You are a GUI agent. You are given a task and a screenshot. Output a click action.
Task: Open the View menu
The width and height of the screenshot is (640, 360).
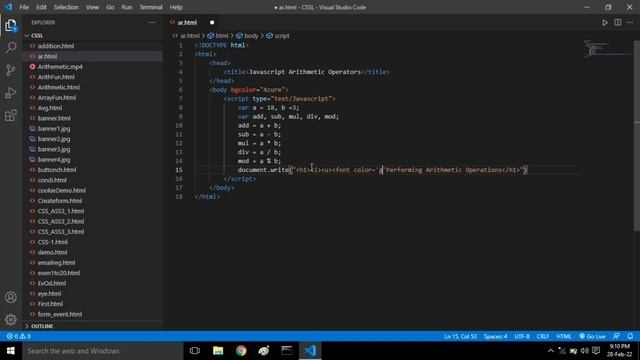point(92,7)
